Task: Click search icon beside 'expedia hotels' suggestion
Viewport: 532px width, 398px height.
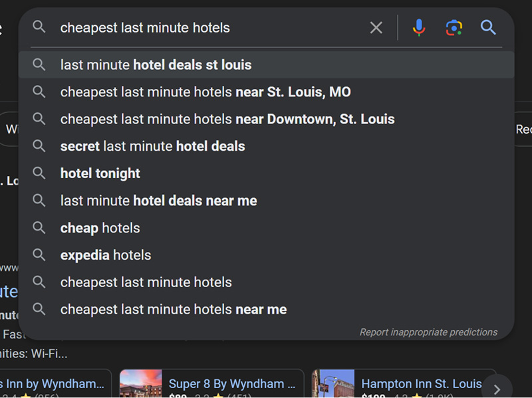Action: [39, 255]
